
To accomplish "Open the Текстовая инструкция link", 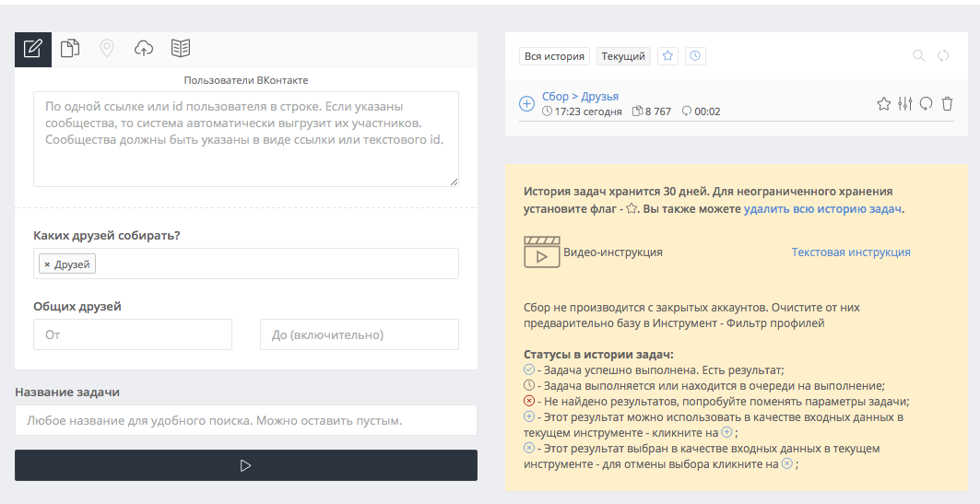I will point(850,252).
